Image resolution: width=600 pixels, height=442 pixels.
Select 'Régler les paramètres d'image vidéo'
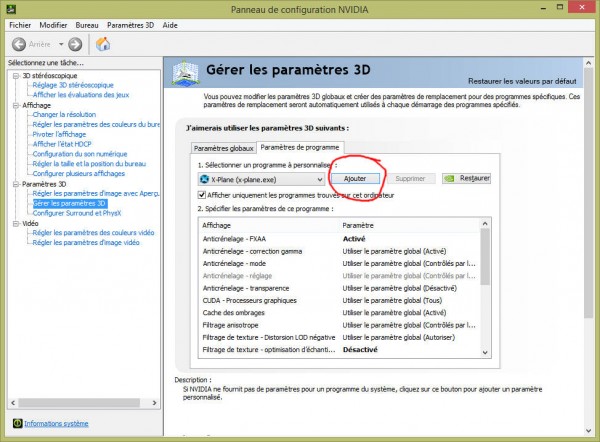coord(86,243)
